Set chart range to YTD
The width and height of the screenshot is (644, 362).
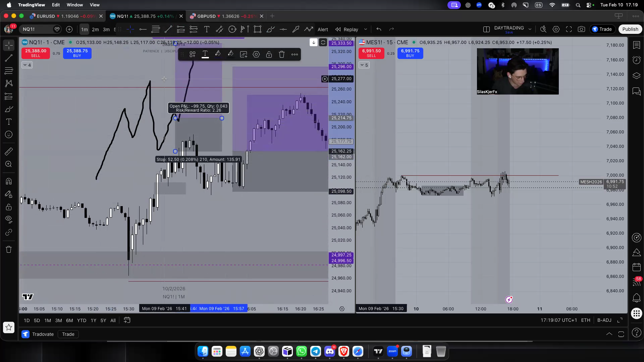pos(82,320)
